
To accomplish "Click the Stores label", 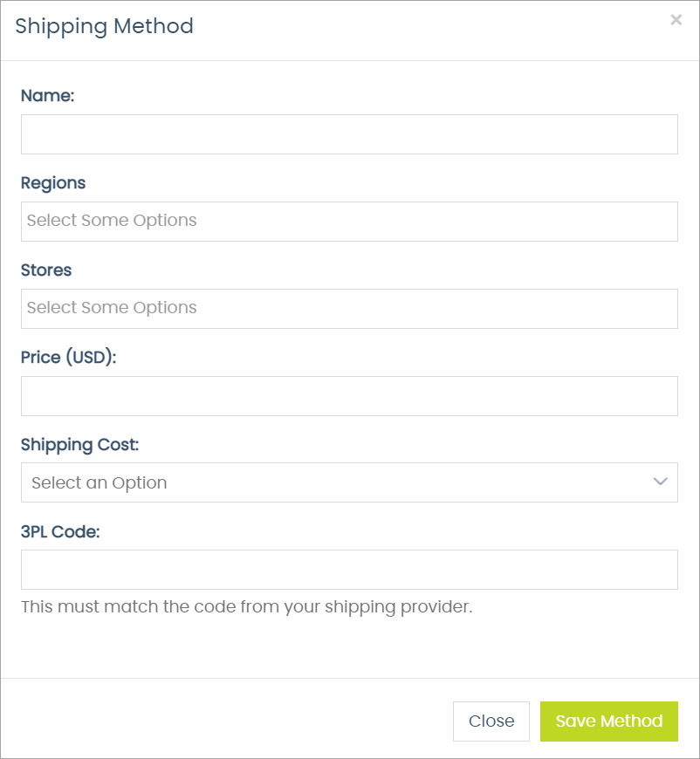I will coord(46,270).
